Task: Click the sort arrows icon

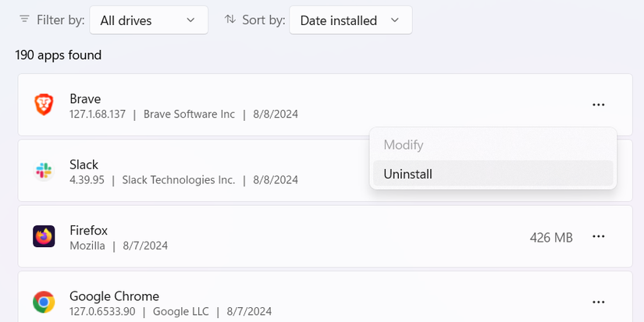Action: pyautogui.click(x=230, y=19)
